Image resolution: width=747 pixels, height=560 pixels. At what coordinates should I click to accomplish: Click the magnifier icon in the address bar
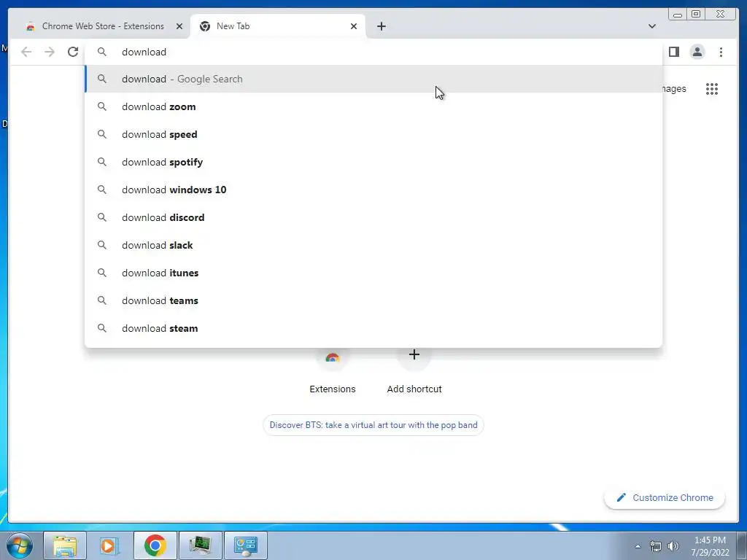(x=102, y=52)
